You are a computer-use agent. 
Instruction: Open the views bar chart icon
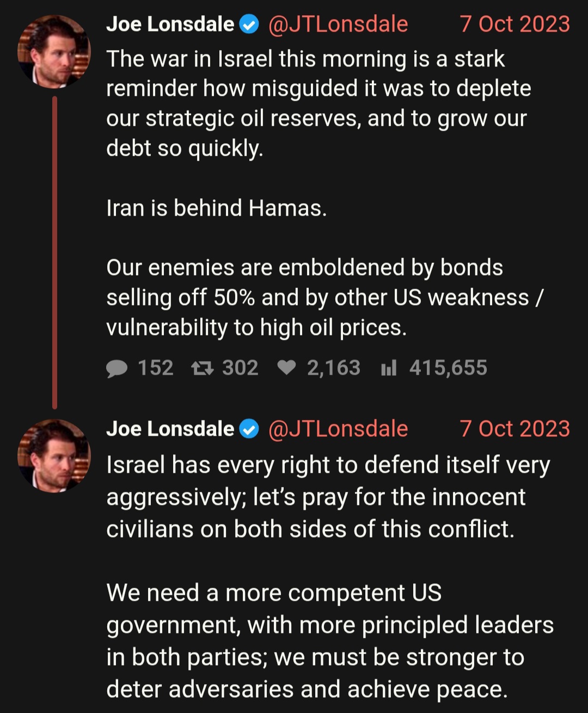click(x=389, y=369)
